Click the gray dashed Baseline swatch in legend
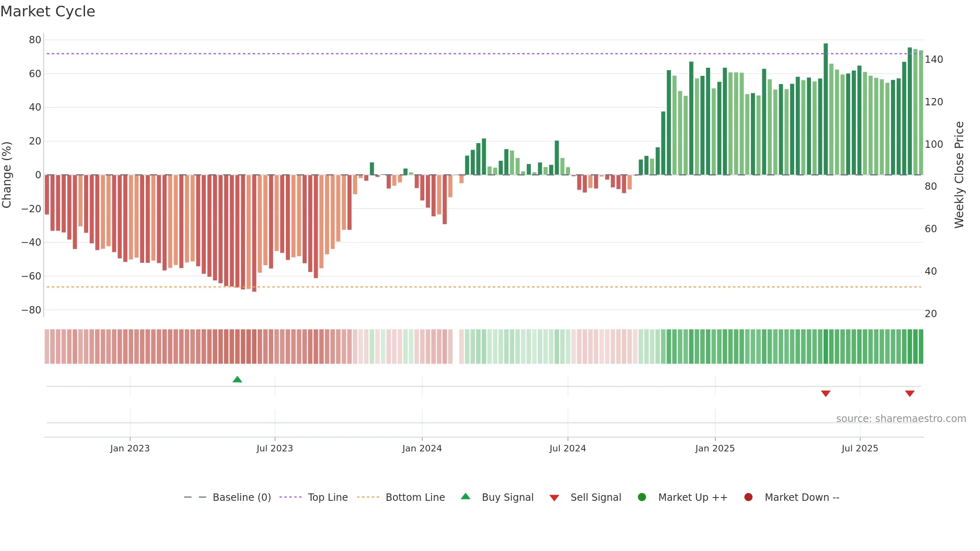980x551 pixels. pos(195,497)
